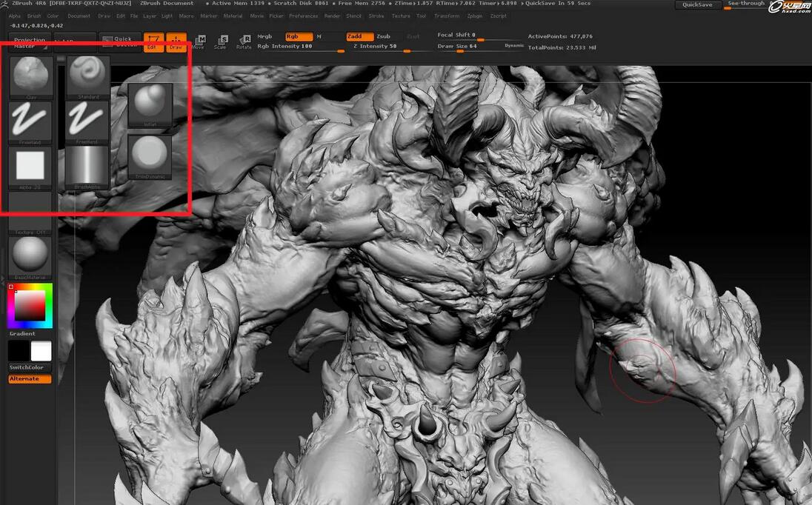Toggle Mrgb mode
The height and width of the screenshot is (505, 812).
[x=264, y=37]
